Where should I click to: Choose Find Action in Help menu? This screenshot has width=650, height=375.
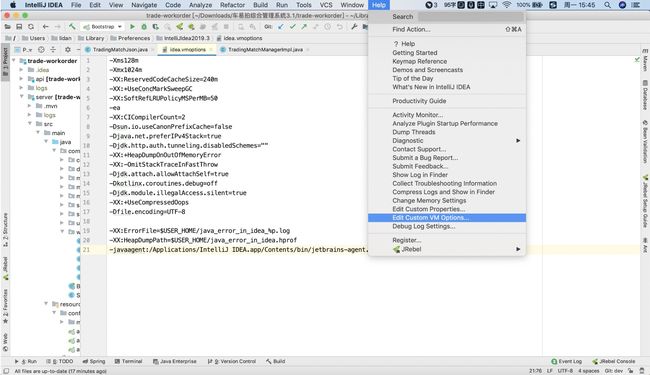click(x=447, y=29)
